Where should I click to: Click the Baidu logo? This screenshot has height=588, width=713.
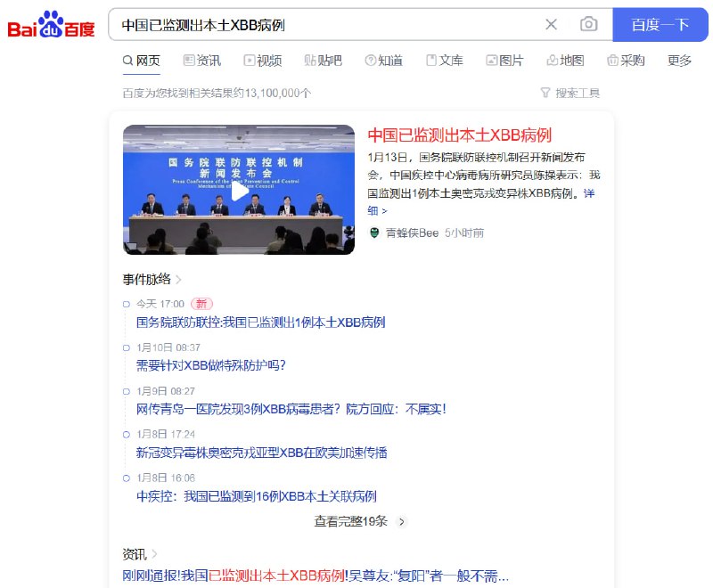[51, 25]
